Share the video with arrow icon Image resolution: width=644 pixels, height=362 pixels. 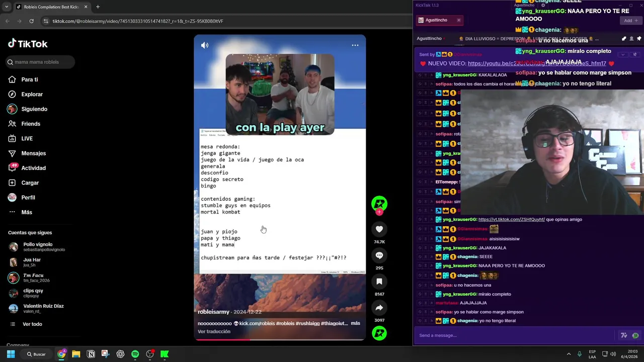[379, 308]
